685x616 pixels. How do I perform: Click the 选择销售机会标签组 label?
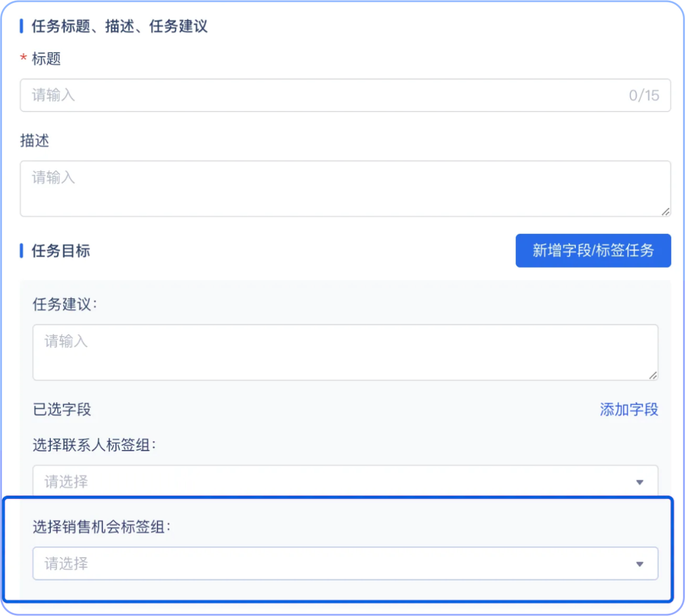101,527
